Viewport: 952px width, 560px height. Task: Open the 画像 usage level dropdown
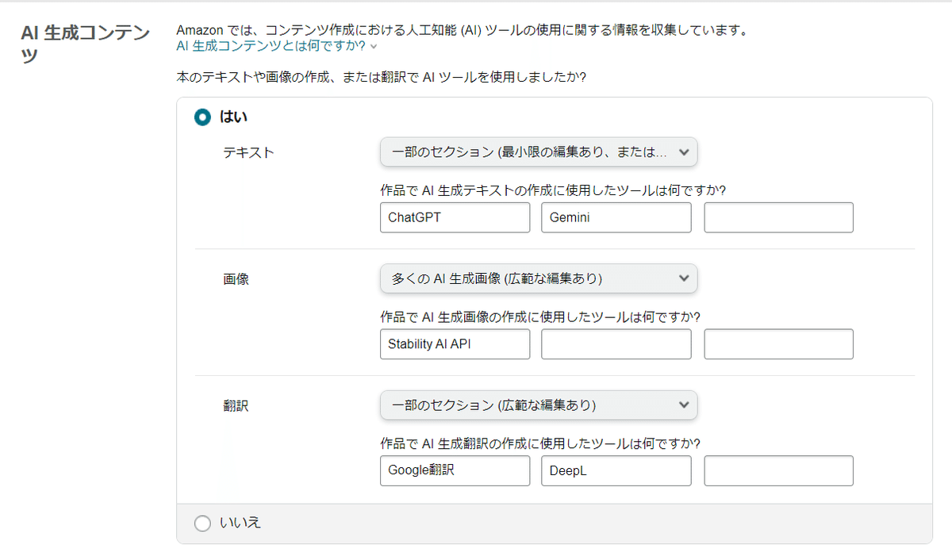click(538, 278)
